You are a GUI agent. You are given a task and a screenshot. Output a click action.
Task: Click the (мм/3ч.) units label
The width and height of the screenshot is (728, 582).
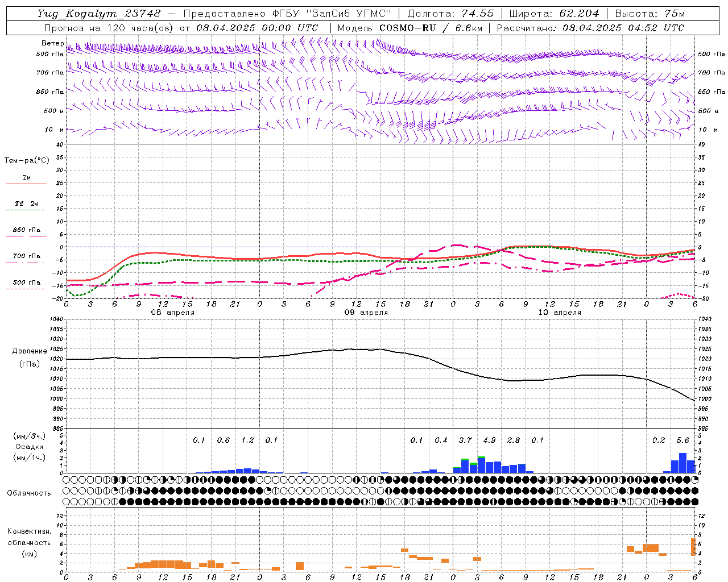[30, 436]
